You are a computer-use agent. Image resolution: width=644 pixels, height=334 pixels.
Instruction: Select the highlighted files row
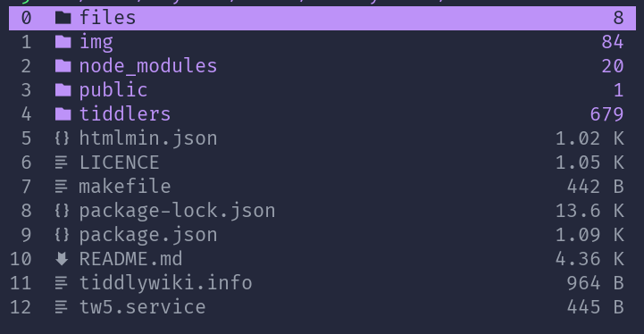322,18
